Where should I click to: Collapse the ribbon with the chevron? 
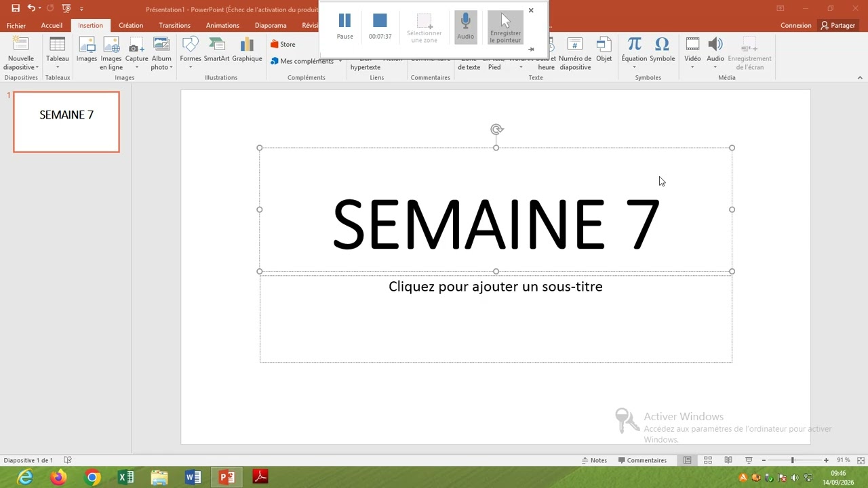(860, 78)
